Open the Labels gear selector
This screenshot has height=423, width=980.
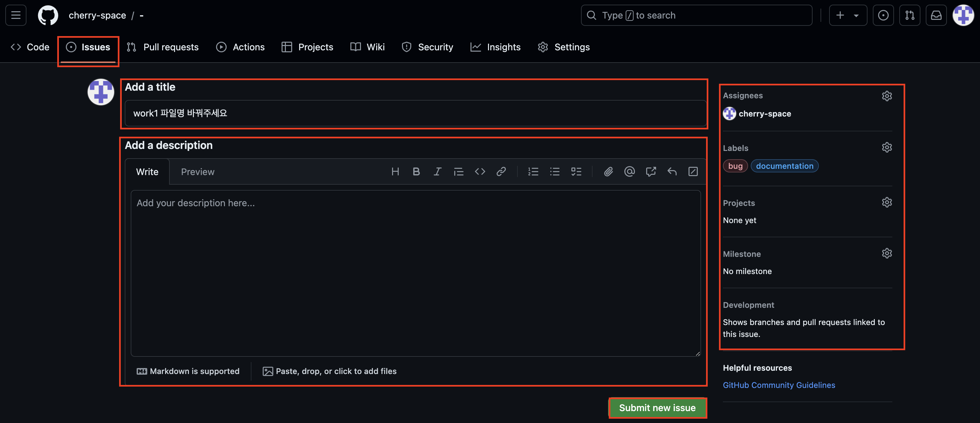point(886,147)
